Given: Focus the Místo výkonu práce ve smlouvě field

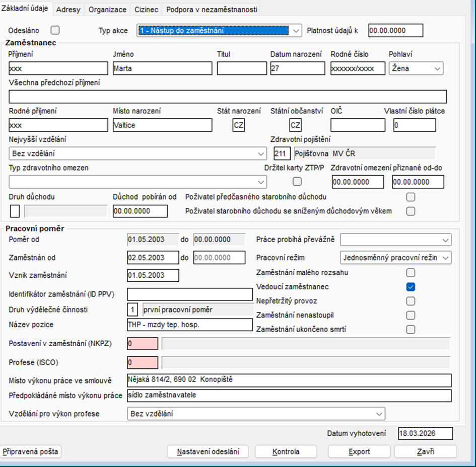Looking at the screenshot, I should (x=289, y=380).
